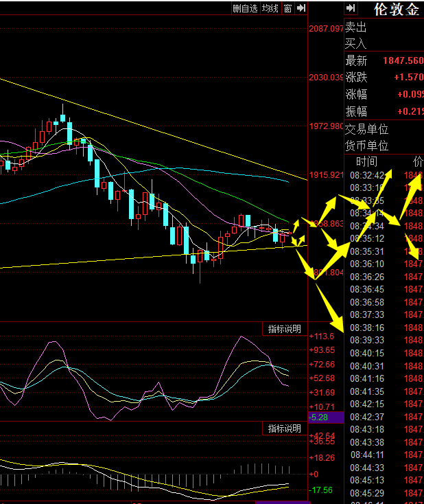
Task: Click the 货币单位 label
Action: (x=366, y=146)
